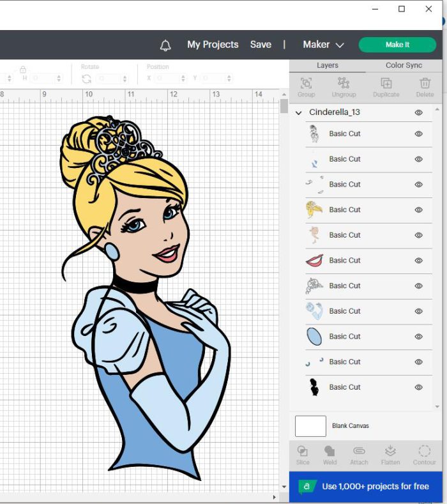
Task: Toggle visibility of the blue oval layer
Action: pos(418,337)
